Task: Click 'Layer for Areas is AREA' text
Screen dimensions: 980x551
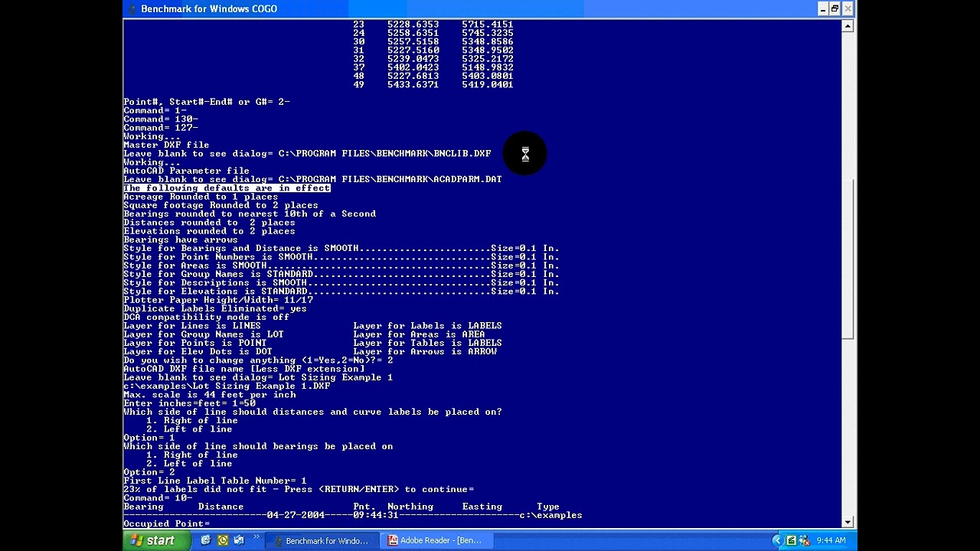Action: 419,334
